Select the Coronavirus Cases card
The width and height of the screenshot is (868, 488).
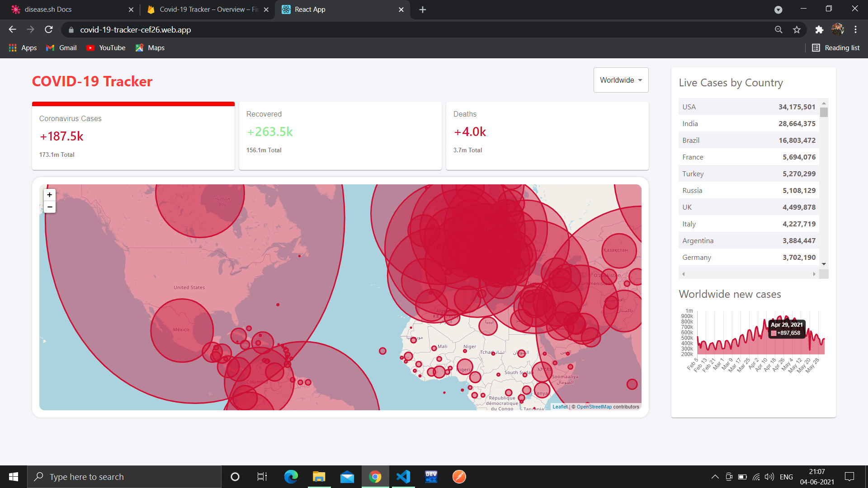[133, 136]
